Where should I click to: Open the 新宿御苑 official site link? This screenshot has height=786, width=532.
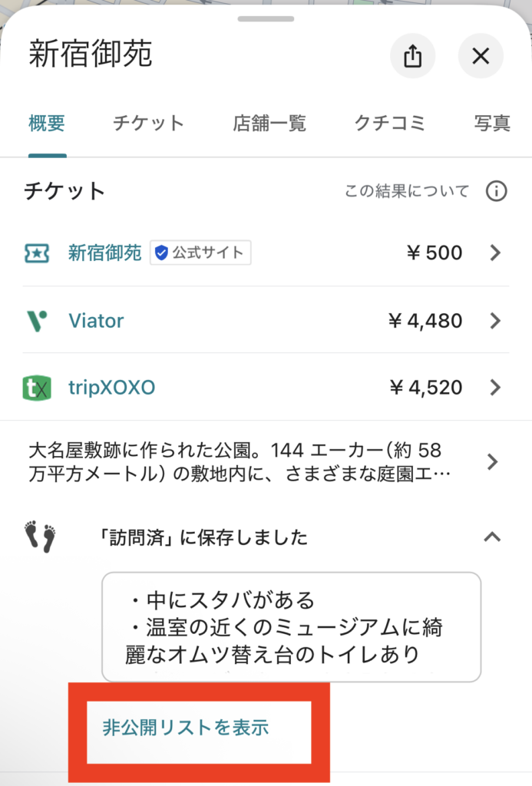105,253
